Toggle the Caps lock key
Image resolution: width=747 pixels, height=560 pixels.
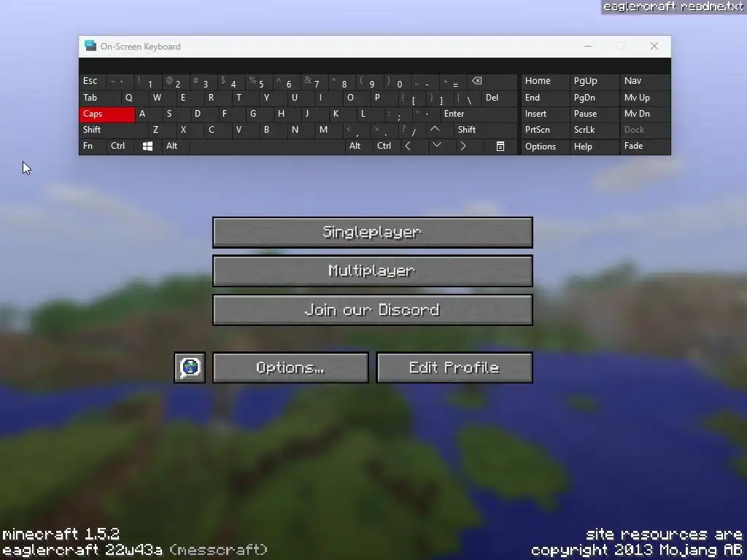(x=107, y=114)
